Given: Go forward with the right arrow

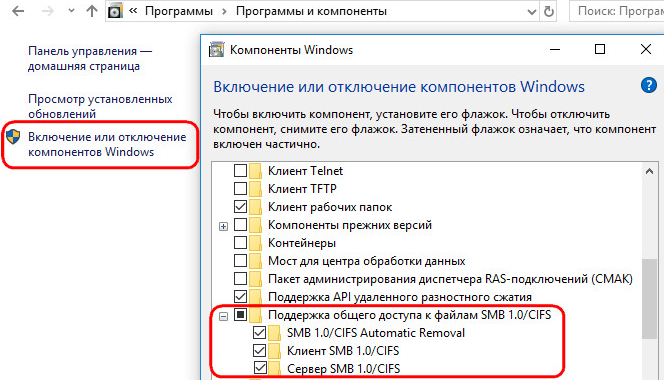Looking at the screenshot, I should point(48,11).
